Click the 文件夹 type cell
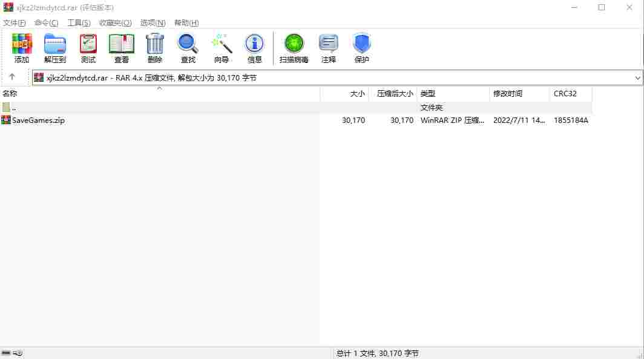644x359 pixels. [x=432, y=108]
